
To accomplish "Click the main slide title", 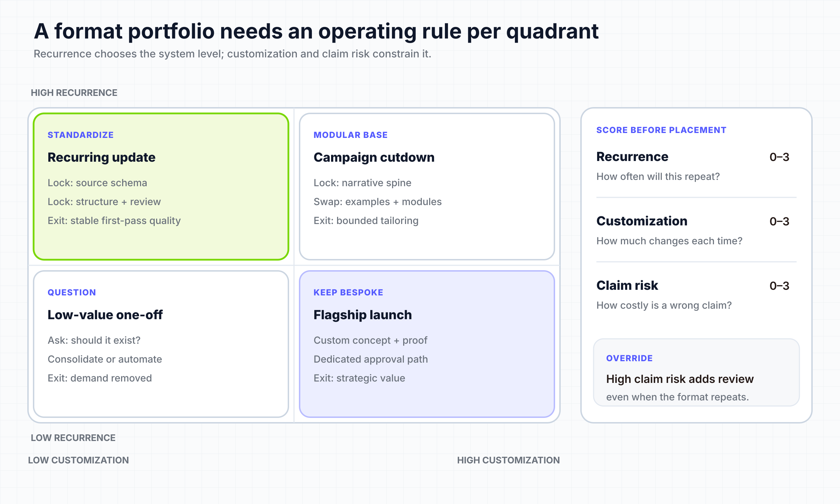I will tap(316, 31).
